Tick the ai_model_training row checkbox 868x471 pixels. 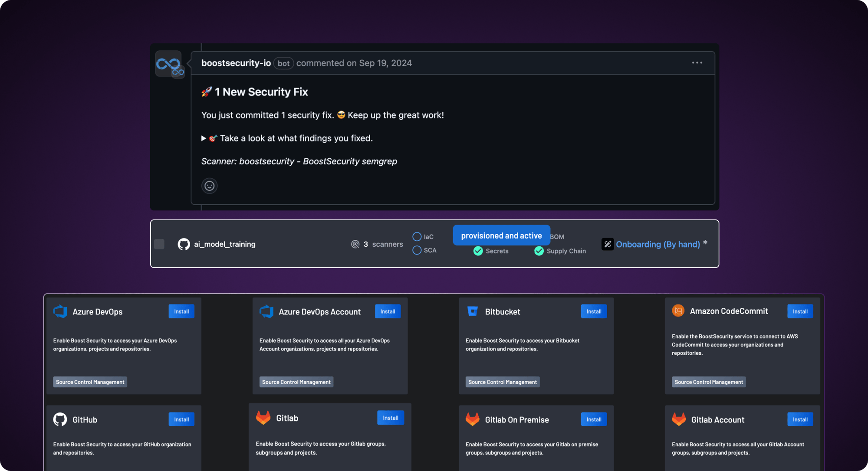click(159, 244)
